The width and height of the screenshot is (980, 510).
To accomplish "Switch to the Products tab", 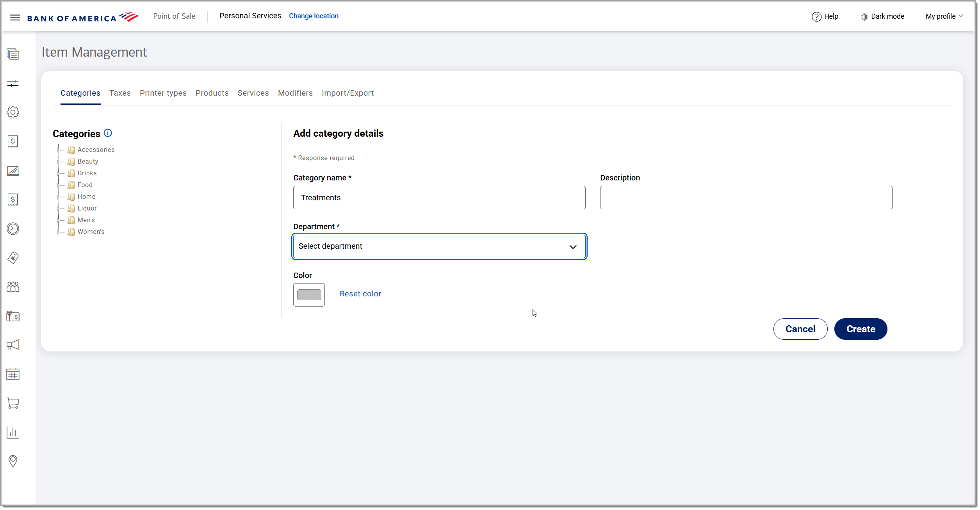I will (212, 93).
